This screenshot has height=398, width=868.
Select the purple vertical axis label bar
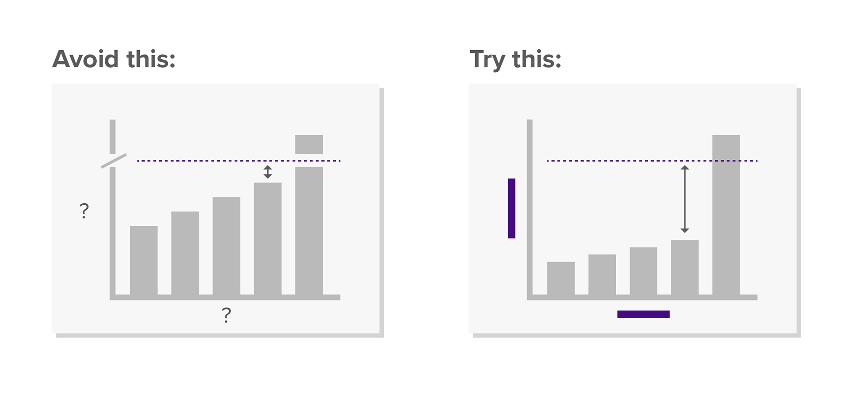(511, 208)
